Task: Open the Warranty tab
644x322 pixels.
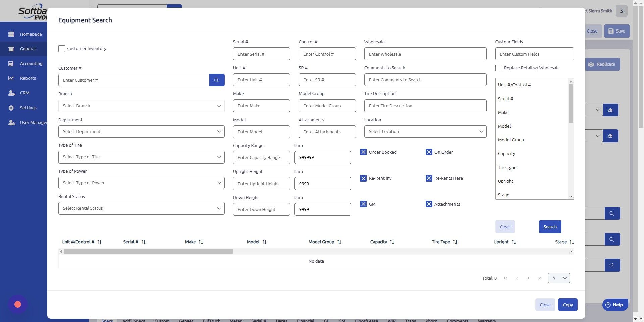Action: point(487,320)
